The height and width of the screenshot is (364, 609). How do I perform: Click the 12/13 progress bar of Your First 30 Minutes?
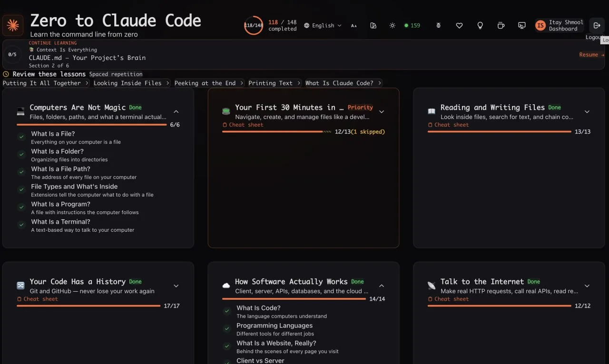click(277, 132)
